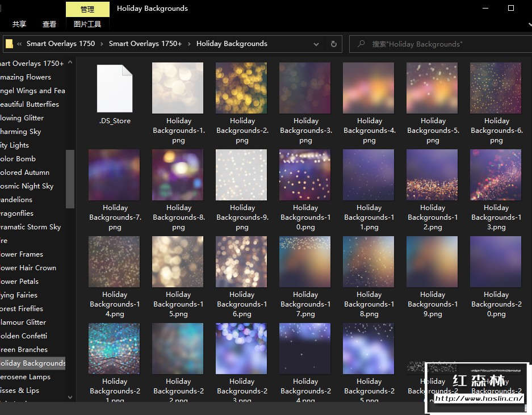Select Holiday Backgrounds-21.png teal glitter thumbnail
This screenshot has height=415, width=532.
point(114,349)
